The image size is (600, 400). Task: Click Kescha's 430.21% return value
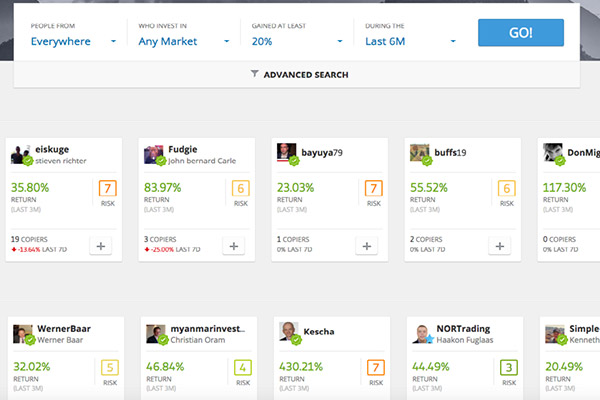point(301,367)
